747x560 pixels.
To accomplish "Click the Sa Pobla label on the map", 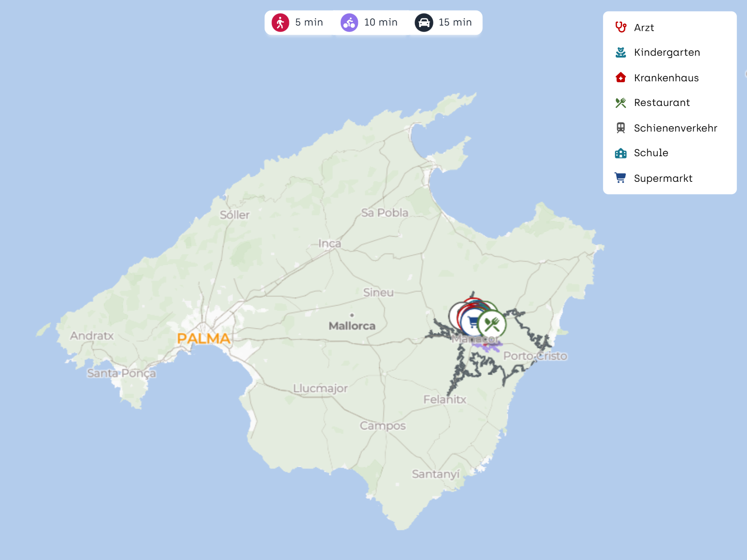I will [384, 212].
